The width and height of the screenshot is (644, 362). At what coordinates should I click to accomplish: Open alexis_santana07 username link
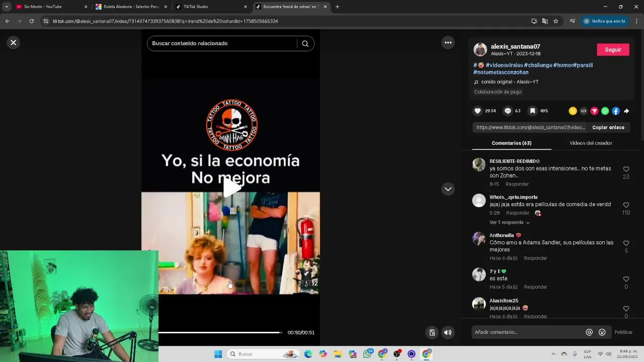click(515, 46)
